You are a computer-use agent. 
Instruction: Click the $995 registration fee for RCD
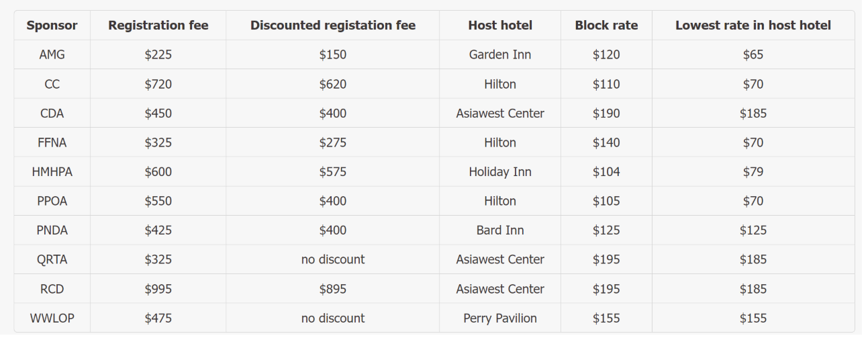[x=158, y=289]
